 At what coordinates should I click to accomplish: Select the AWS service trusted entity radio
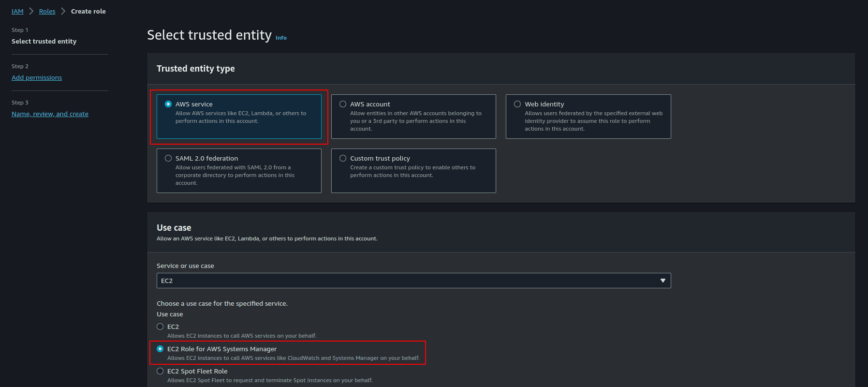tap(168, 104)
